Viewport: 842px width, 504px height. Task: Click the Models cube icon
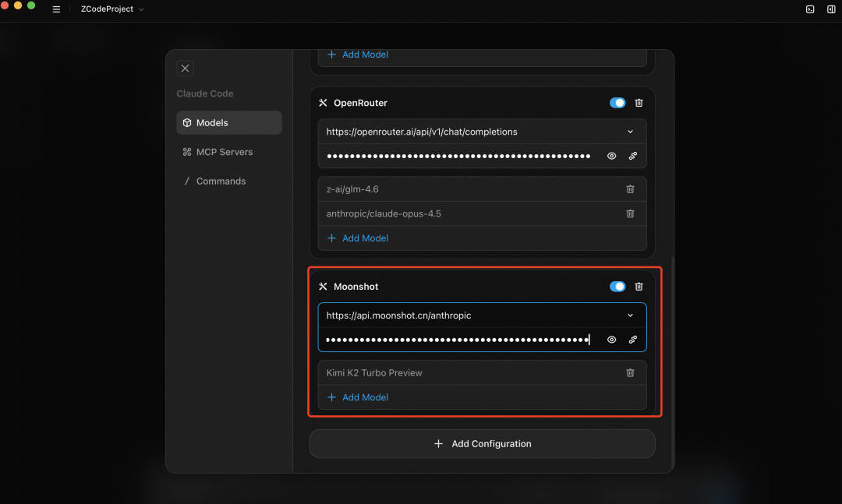pos(187,123)
